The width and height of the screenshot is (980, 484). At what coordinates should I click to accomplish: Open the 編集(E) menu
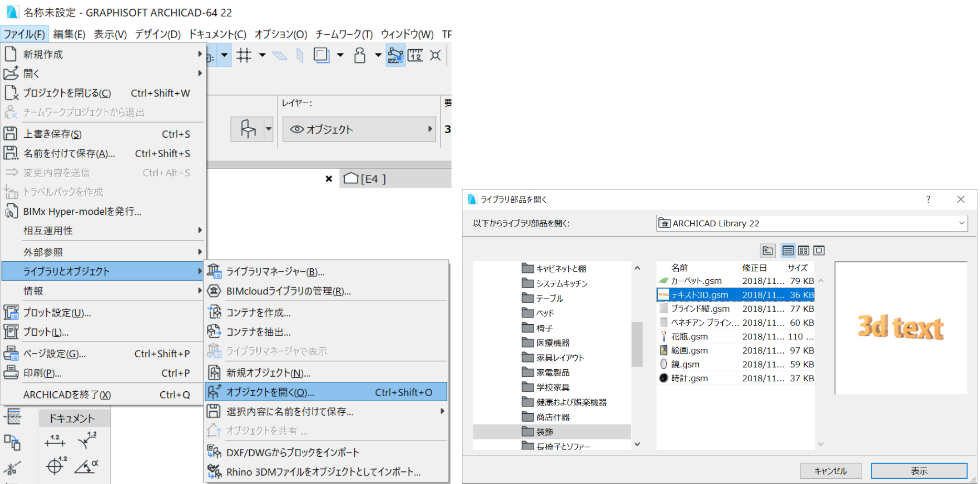[69, 34]
